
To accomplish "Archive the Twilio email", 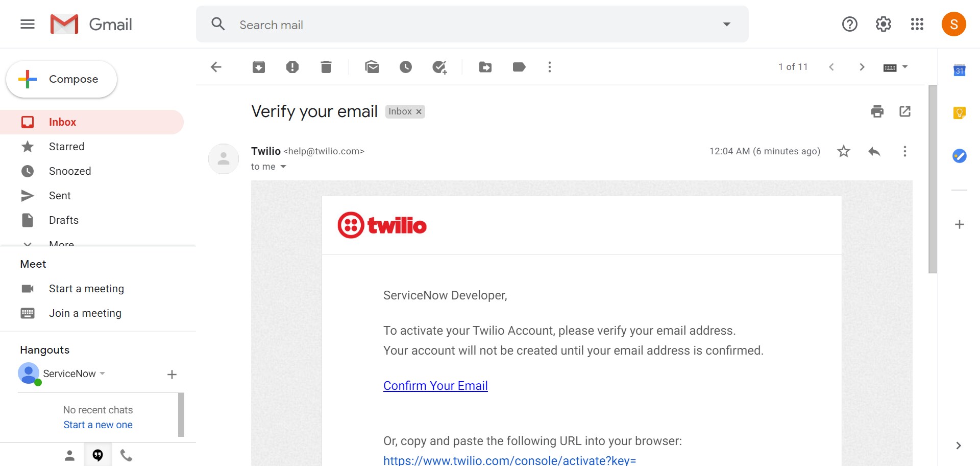I will coord(258,67).
